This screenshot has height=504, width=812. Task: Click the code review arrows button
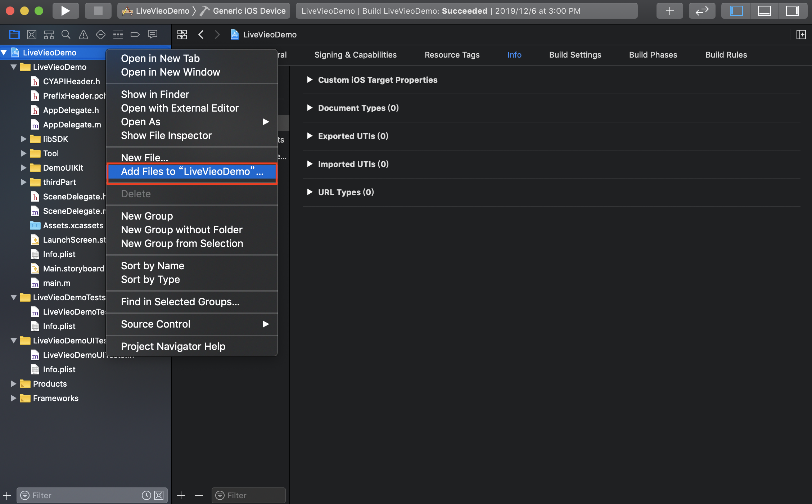702,11
